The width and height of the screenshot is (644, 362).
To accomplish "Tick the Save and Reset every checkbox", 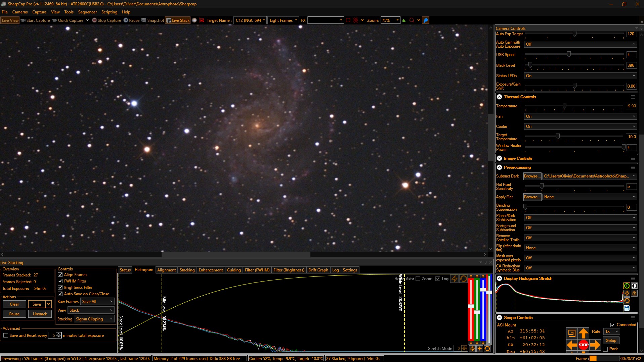I will [x=6, y=335].
